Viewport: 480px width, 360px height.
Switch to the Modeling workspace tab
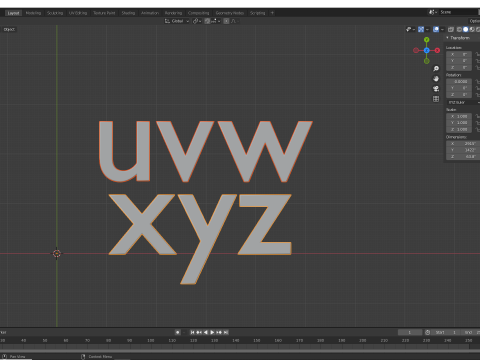pyautogui.click(x=33, y=13)
